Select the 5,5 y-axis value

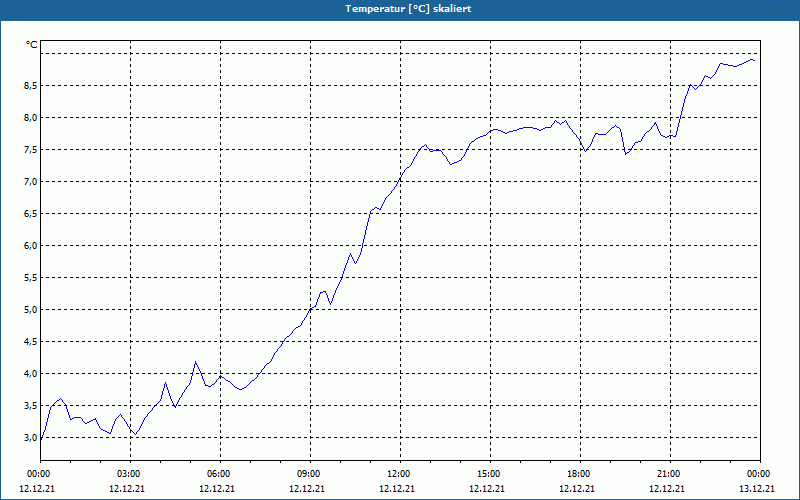30,278
